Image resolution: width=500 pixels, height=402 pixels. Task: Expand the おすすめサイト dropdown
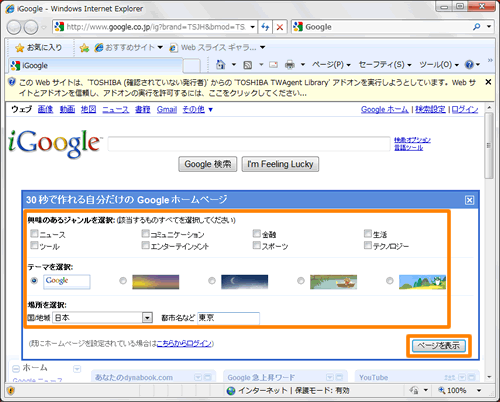pos(160,48)
